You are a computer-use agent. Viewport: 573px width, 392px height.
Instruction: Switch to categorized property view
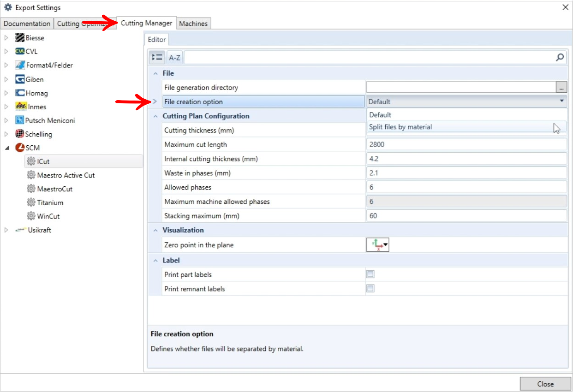coord(157,58)
